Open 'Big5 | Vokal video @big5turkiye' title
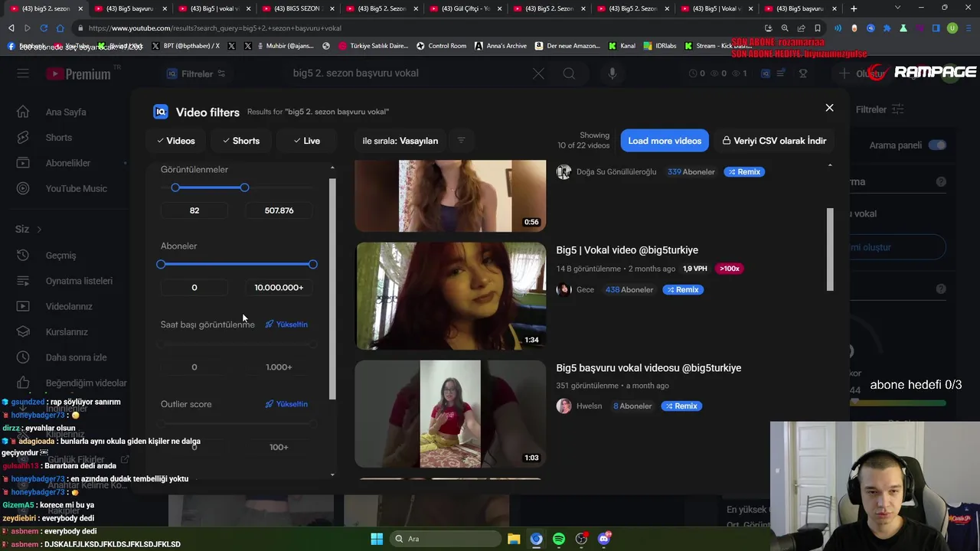The width and height of the screenshot is (980, 551). 627,250
